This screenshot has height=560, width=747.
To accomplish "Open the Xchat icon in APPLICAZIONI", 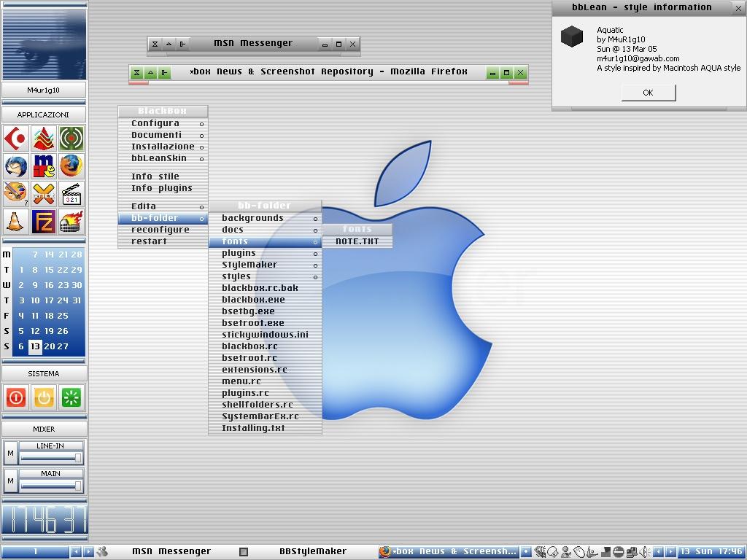I will point(44,194).
